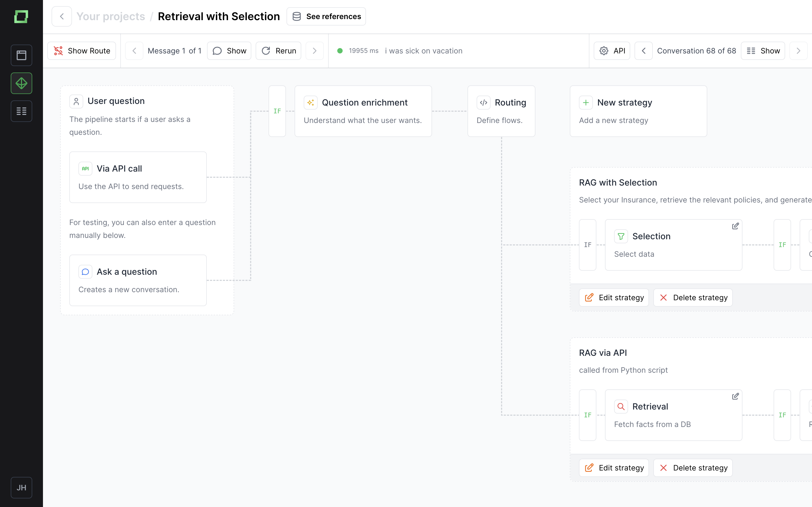This screenshot has width=812, height=507.
Task: Show the message content
Action: [229, 51]
